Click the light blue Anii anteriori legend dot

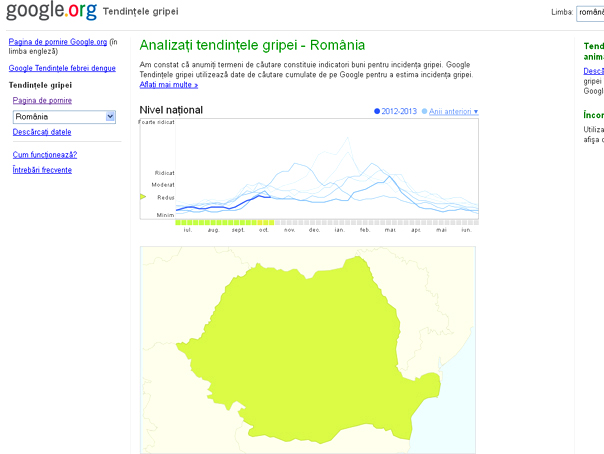(424, 111)
